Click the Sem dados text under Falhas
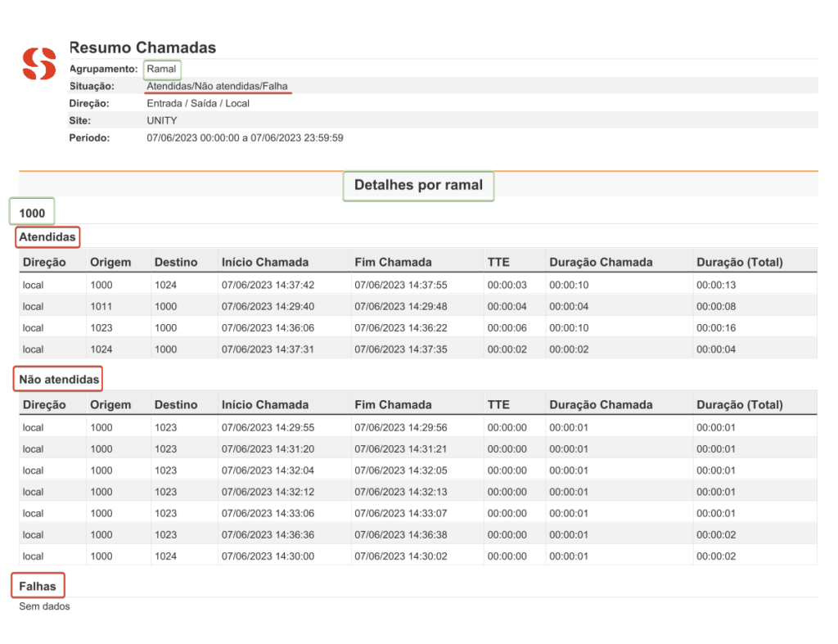 point(44,606)
